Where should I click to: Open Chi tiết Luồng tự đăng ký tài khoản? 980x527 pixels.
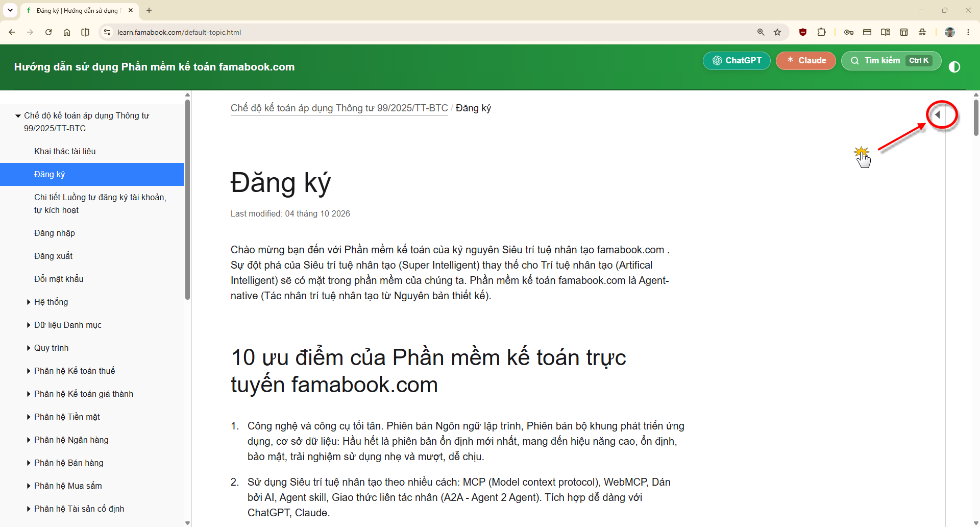click(100, 204)
